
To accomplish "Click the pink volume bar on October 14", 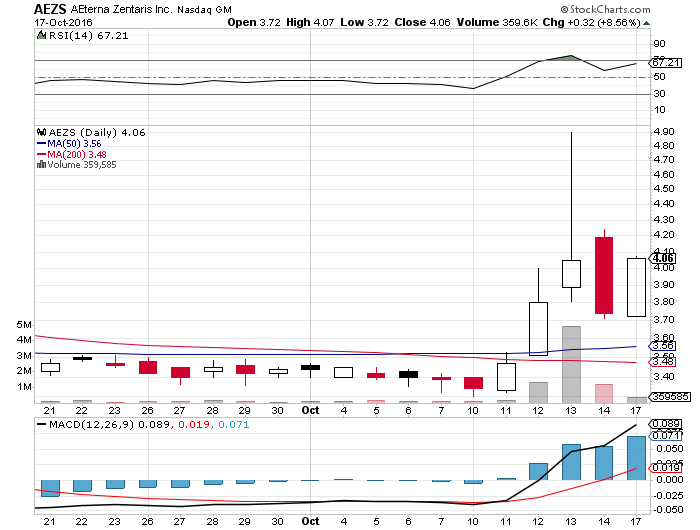I will tap(604, 393).
